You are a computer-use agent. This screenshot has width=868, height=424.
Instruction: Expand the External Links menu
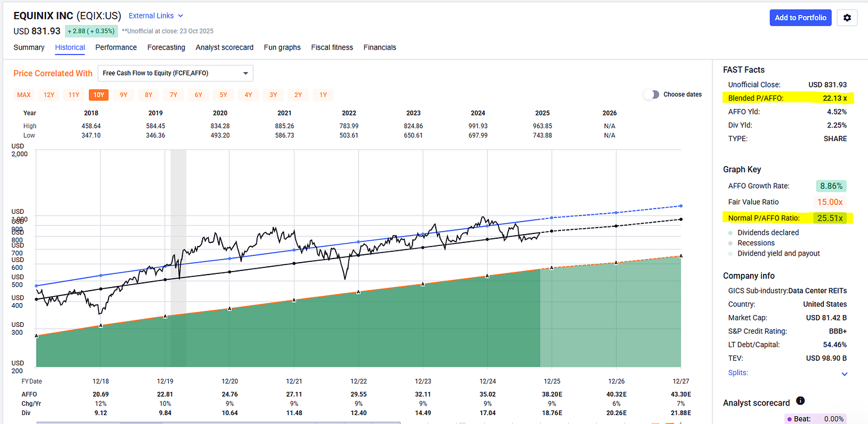coord(156,16)
